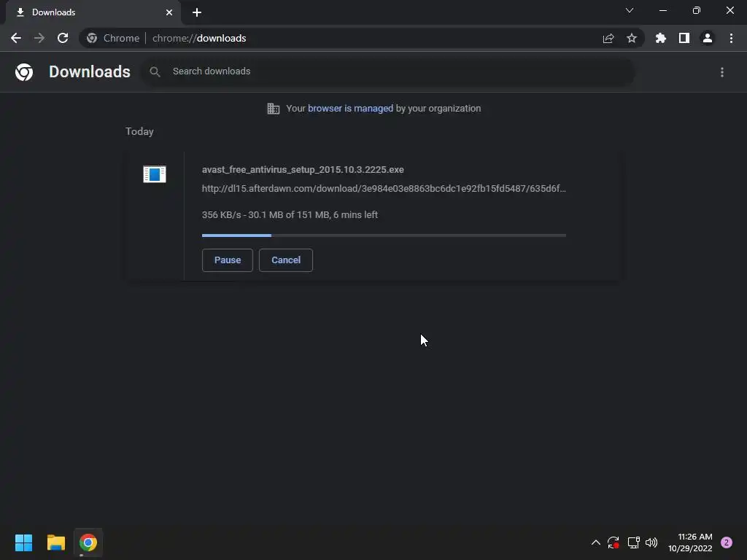
Task: Click the Chrome site info icon
Action: click(x=92, y=38)
